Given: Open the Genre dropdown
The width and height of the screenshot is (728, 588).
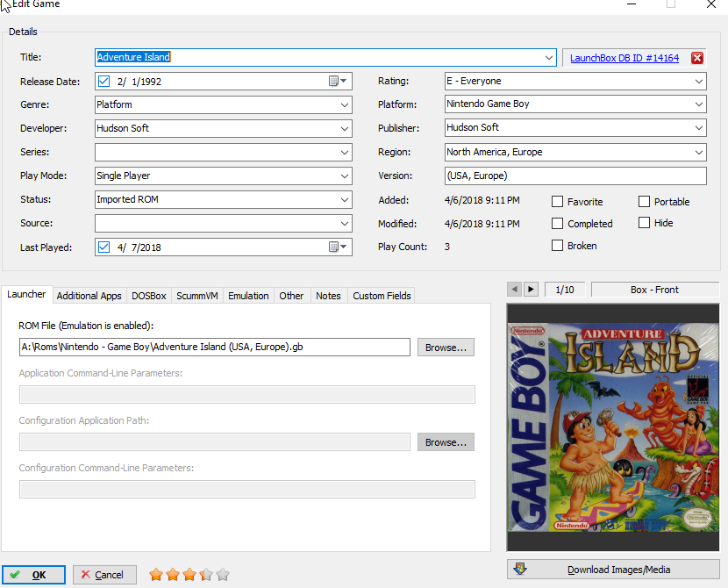Looking at the screenshot, I should pos(345,105).
